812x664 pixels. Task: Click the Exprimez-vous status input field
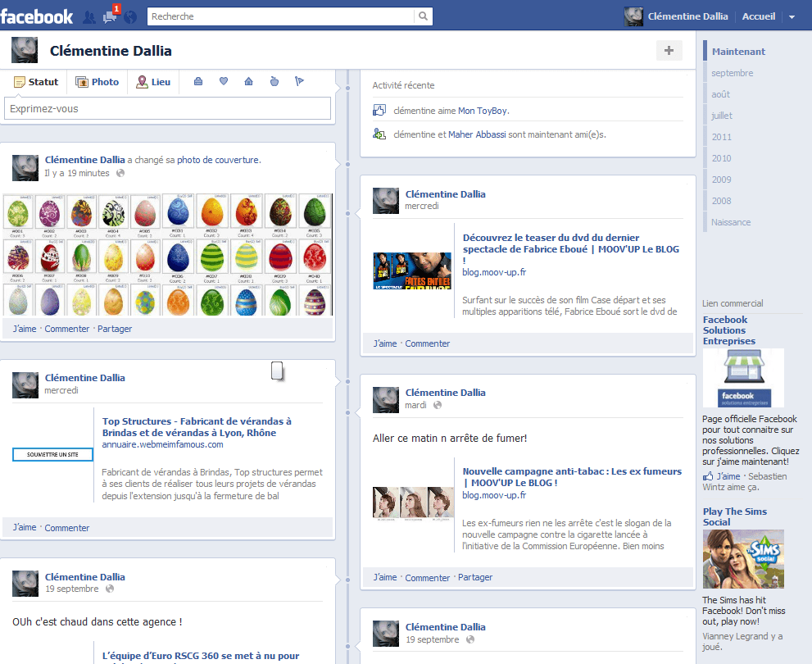coord(167,108)
